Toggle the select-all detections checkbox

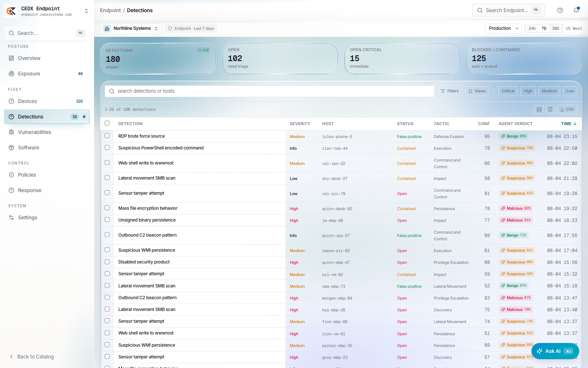point(107,123)
